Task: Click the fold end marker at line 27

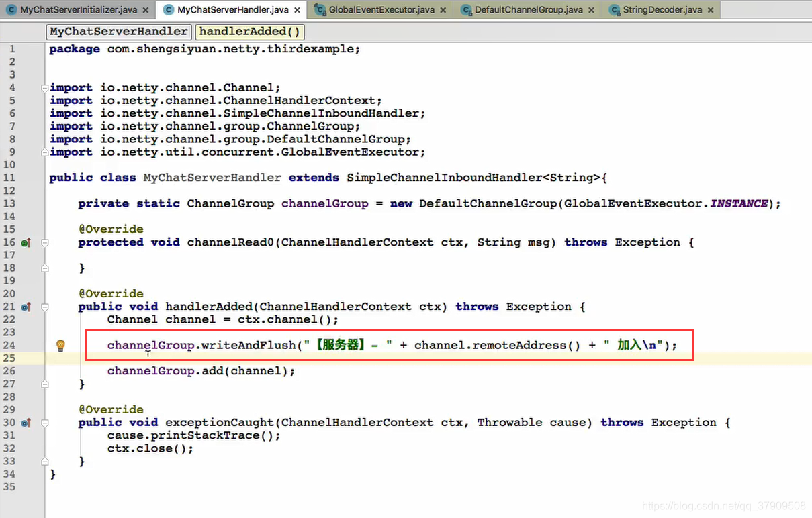Action: click(x=45, y=384)
